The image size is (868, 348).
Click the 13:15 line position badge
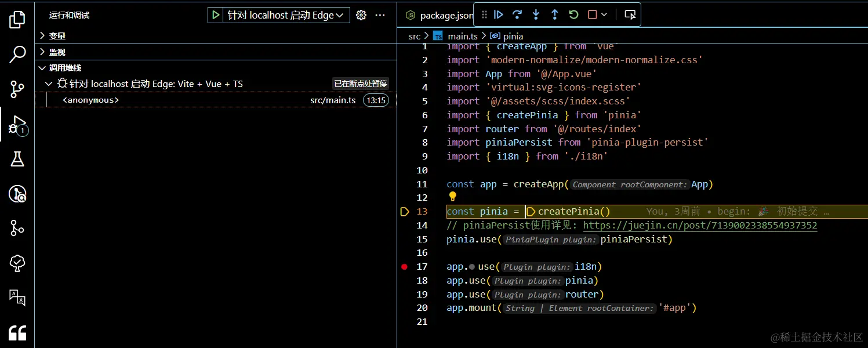pos(376,100)
